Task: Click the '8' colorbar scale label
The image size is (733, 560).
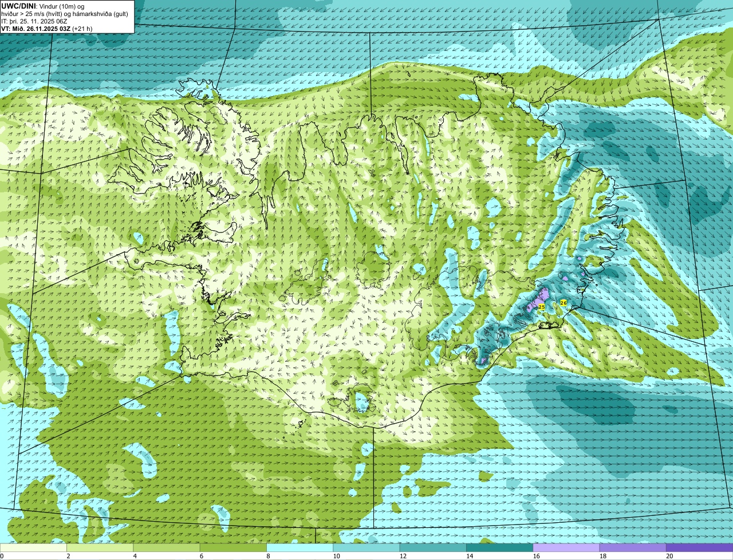Action: pos(268,556)
